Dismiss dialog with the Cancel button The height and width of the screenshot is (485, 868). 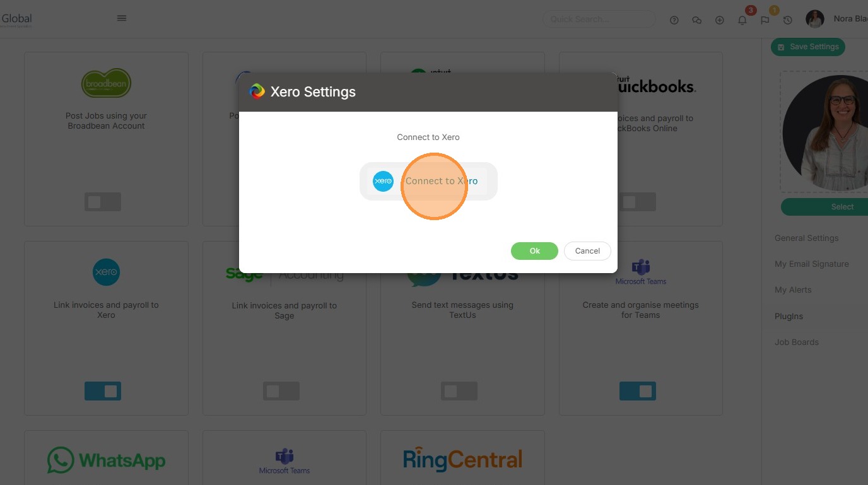587,251
